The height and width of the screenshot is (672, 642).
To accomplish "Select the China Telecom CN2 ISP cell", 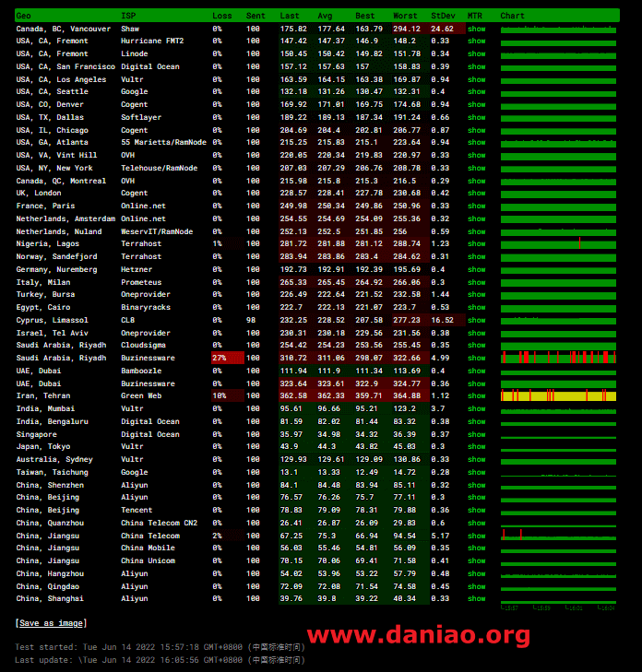I will (159, 523).
